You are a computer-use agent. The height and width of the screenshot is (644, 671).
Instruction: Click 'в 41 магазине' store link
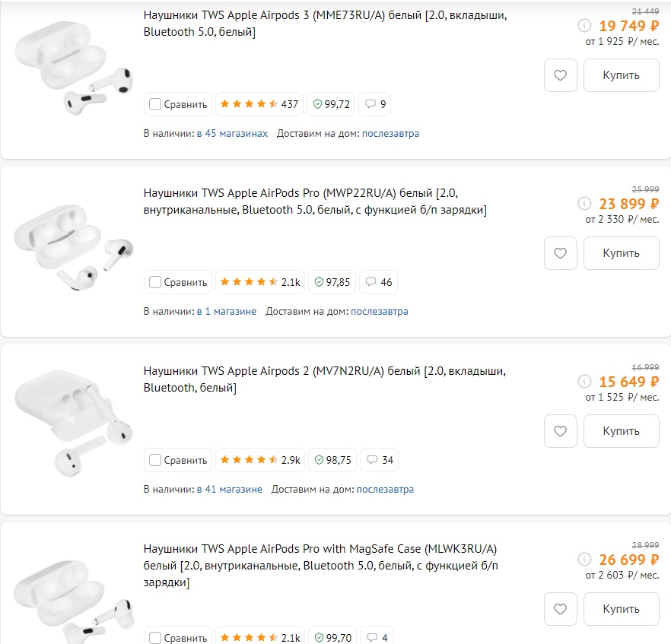229,489
